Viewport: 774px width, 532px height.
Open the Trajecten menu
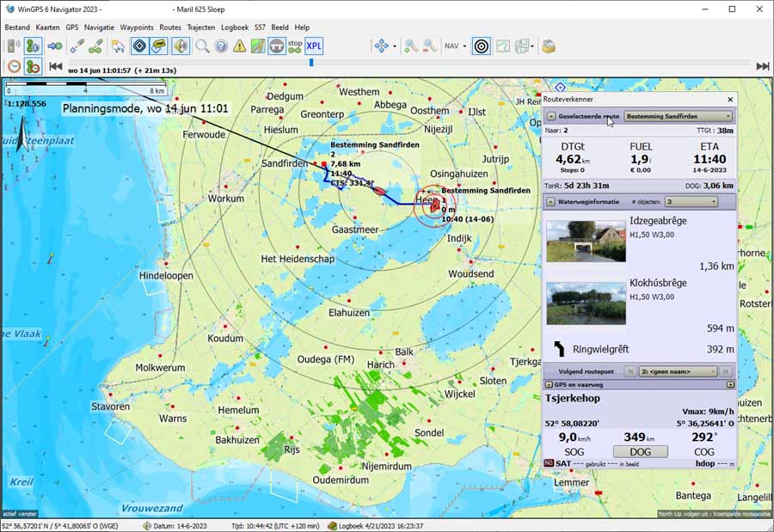point(201,28)
